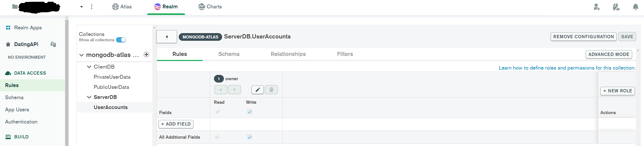The image size is (644, 146).
Task: Click the copy icon beside DatingAPI
Action: pos(53,44)
